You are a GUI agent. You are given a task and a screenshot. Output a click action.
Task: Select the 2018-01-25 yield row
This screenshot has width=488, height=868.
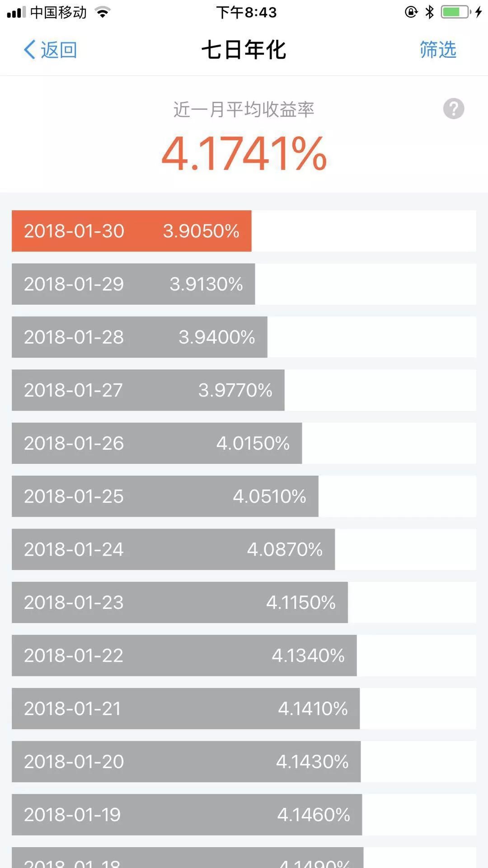point(165,496)
